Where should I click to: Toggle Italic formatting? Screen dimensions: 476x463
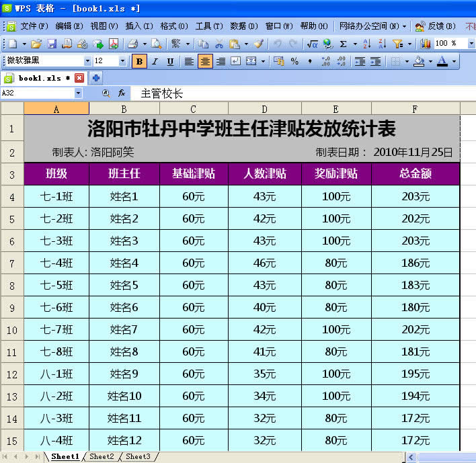[155, 61]
